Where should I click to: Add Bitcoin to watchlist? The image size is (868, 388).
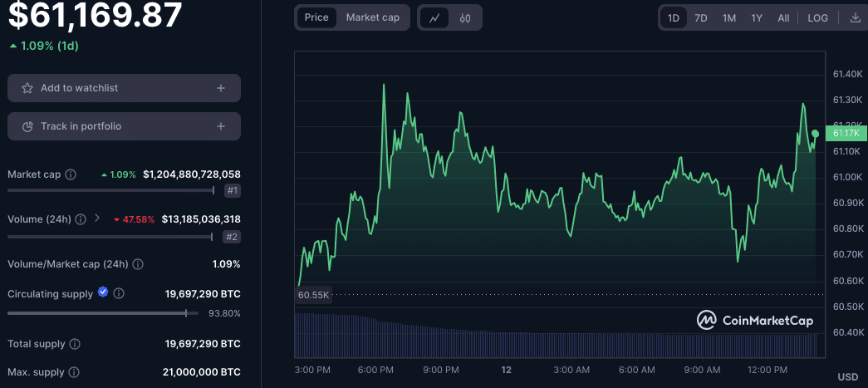(124, 88)
